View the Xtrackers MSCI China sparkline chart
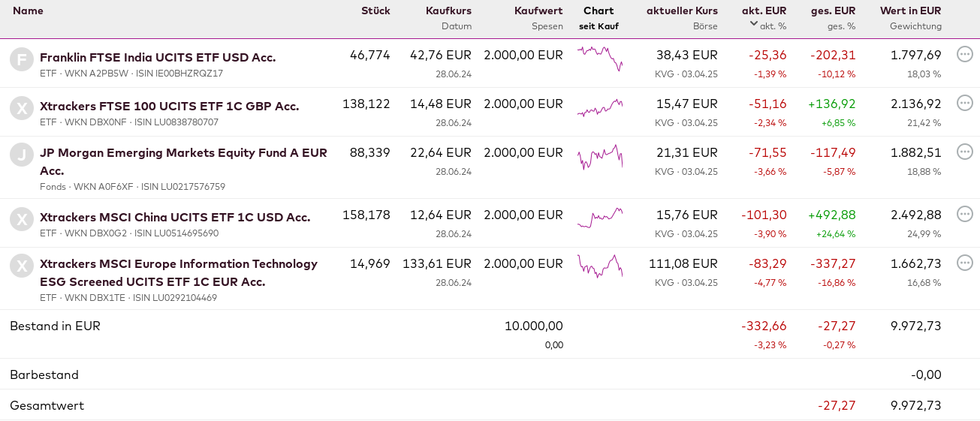This screenshot has height=421, width=980. point(600,218)
